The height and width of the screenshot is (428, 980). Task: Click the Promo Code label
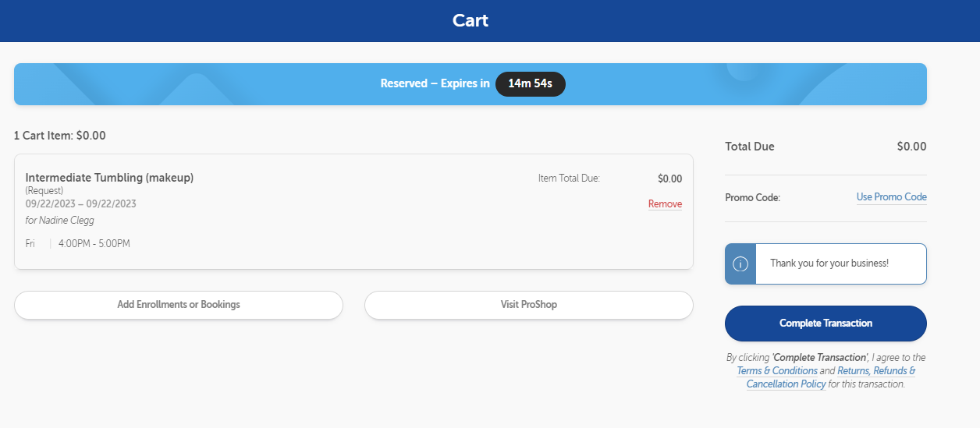point(752,198)
